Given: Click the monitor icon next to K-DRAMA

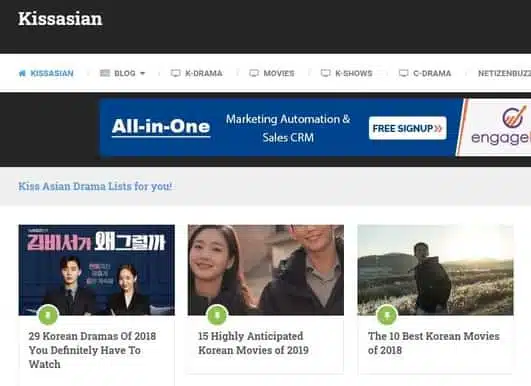Looking at the screenshot, I should tap(175, 73).
